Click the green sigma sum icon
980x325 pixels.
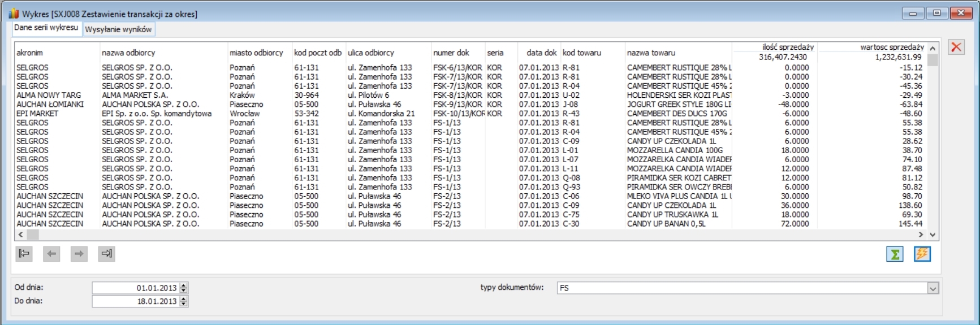click(x=895, y=254)
